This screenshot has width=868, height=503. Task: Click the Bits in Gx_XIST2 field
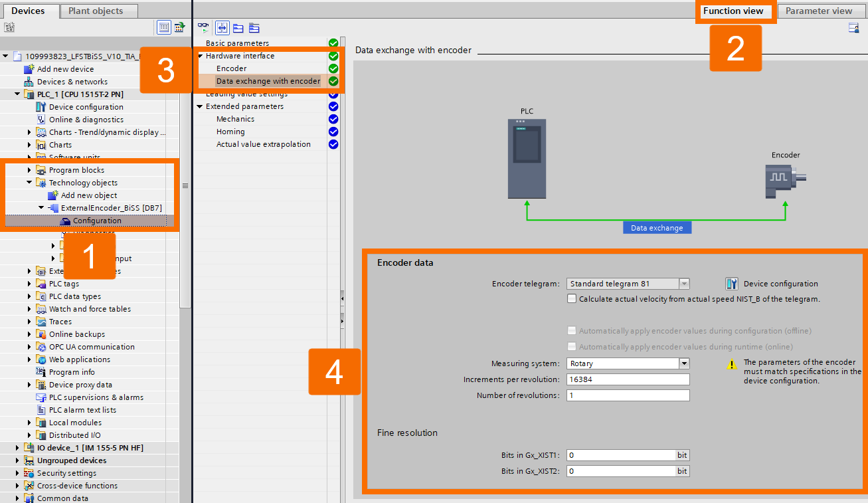(x=621, y=471)
